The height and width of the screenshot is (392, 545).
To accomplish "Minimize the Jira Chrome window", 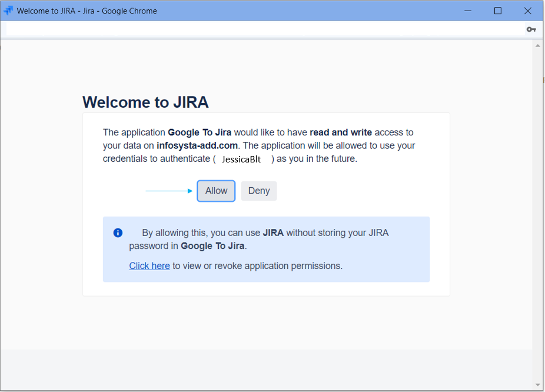I will tap(468, 11).
